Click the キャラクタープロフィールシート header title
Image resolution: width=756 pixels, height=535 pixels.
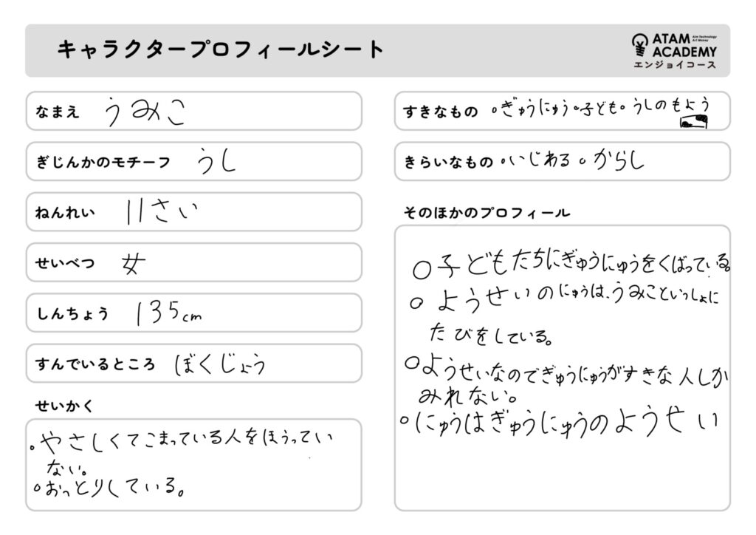coord(221,50)
